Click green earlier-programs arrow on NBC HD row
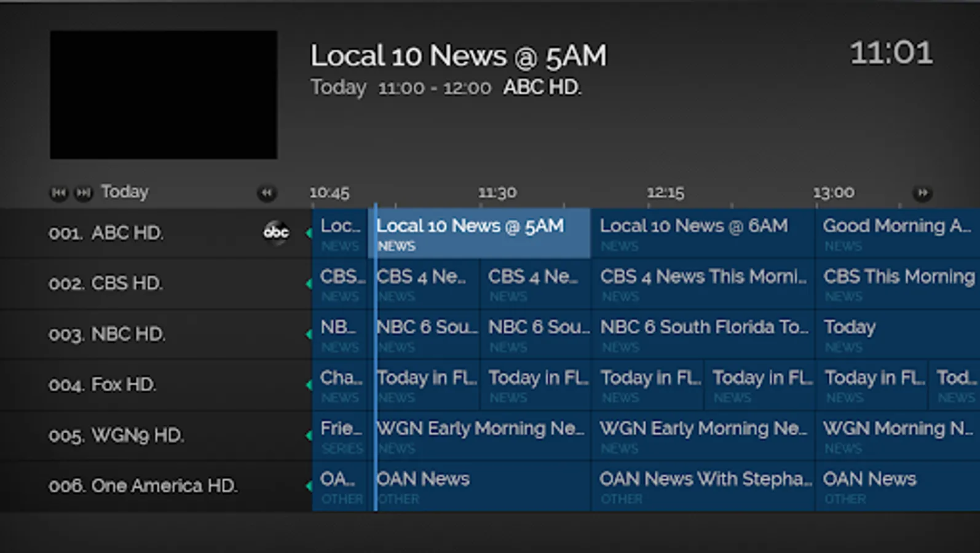Image resolution: width=980 pixels, height=553 pixels. 309,334
